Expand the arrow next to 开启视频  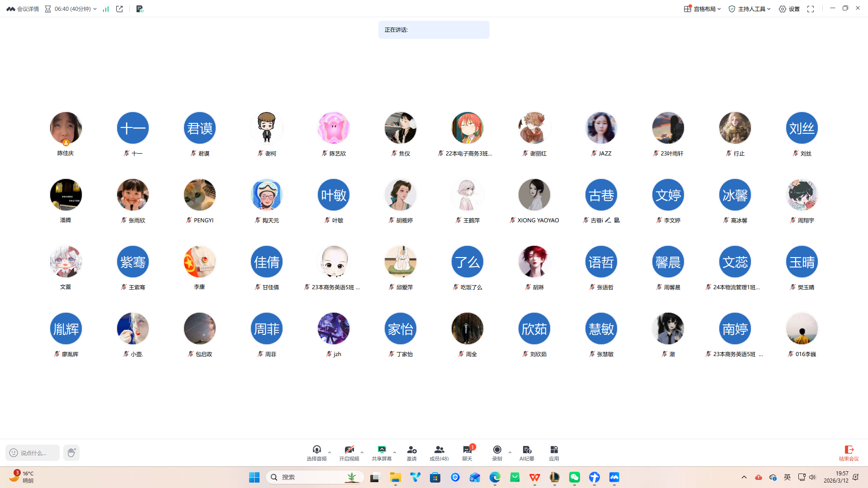click(362, 452)
